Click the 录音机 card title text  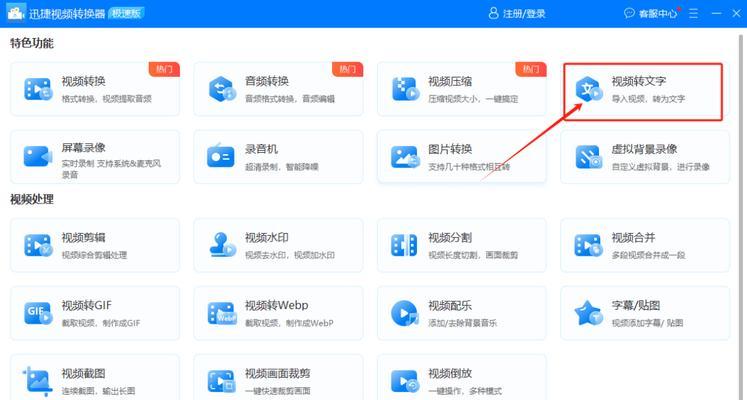click(262, 149)
